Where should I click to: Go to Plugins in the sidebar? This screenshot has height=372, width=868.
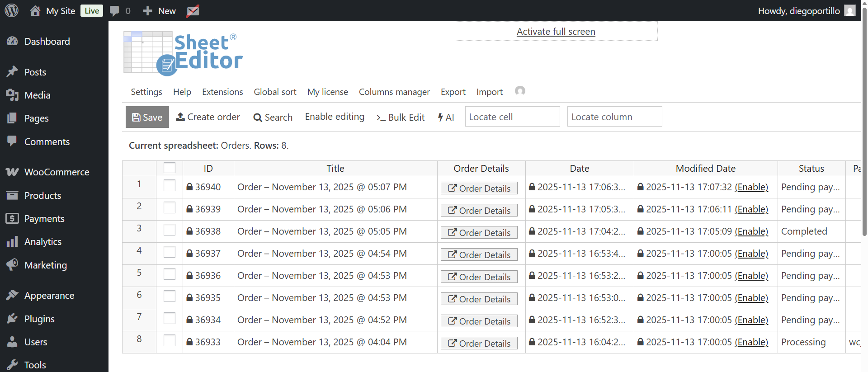[x=39, y=319]
